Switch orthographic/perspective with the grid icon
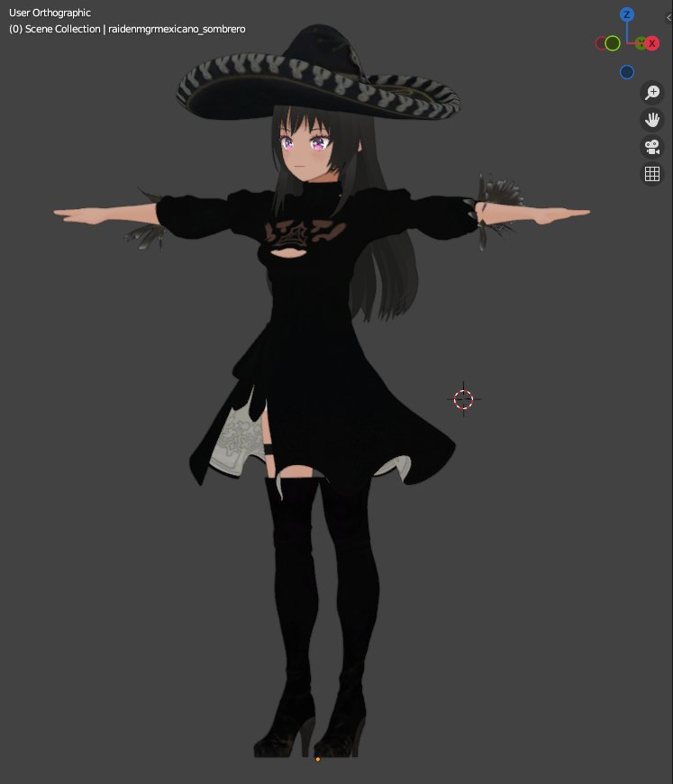 (x=652, y=174)
